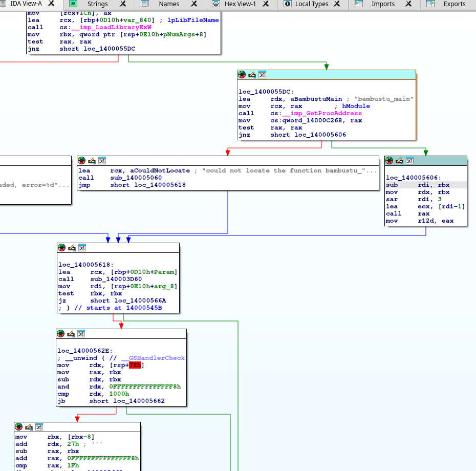Click pencil icon on aCouldNotLocate node header
The height and width of the screenshot is (471, 476).
pos(92,161)
